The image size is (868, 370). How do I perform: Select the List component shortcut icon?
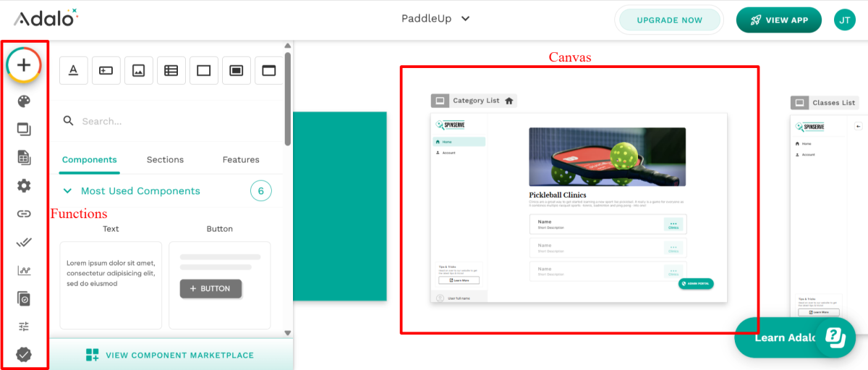point(171,70)
